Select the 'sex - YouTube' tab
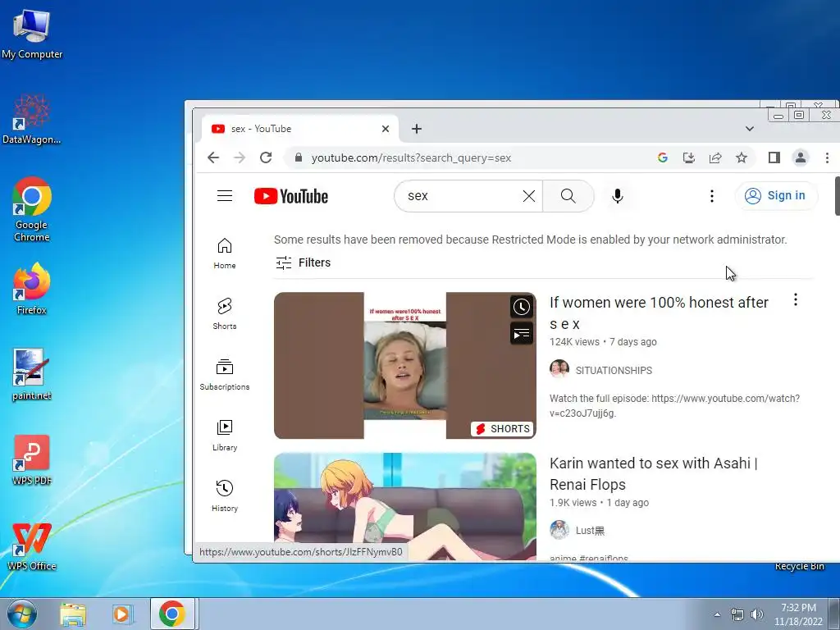The height and width of the screenshot is (630, 840). click(x=300, y=129)
